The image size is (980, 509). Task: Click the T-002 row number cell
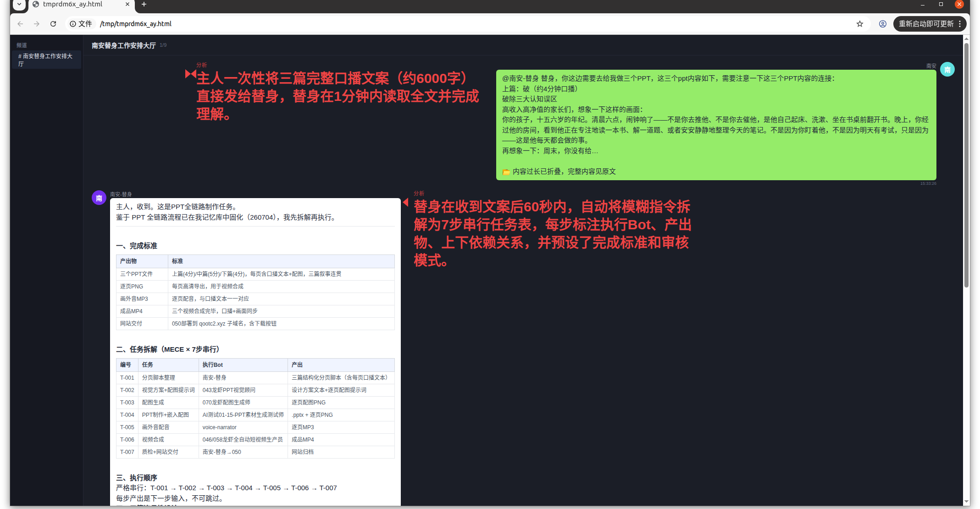(127, 390)
